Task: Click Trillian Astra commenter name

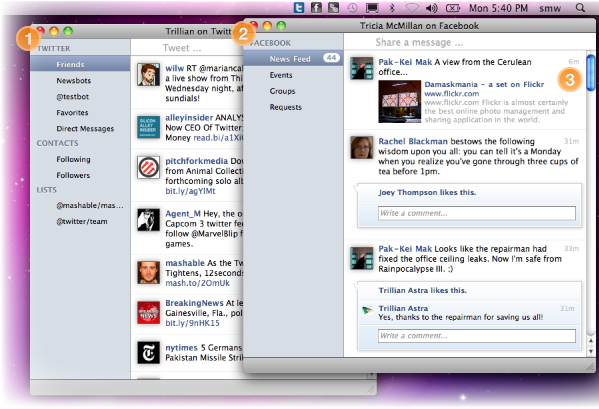Action: 403,308
